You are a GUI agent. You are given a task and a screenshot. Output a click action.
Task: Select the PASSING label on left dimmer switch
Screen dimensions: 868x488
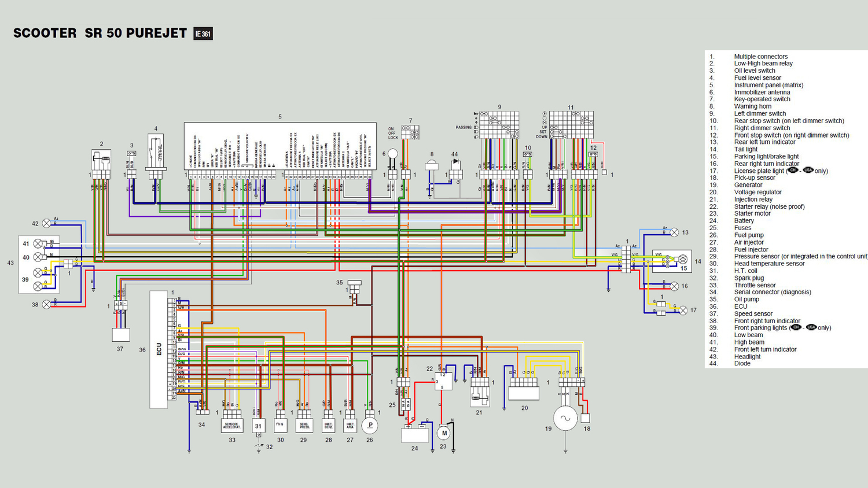[464, 127]
